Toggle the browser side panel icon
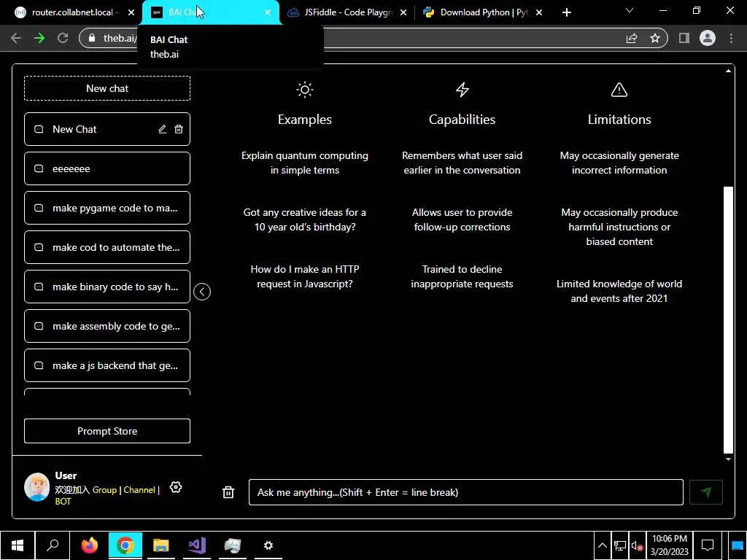Image resolution: width=747 pixels, height=560 pixels. (x=684, y=38)
